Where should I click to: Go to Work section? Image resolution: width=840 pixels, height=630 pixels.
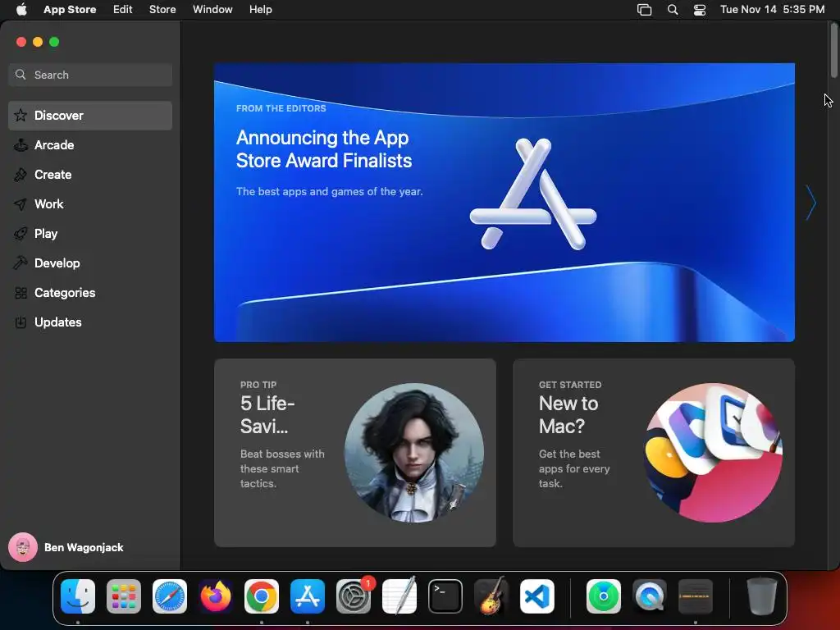(90, 204)
